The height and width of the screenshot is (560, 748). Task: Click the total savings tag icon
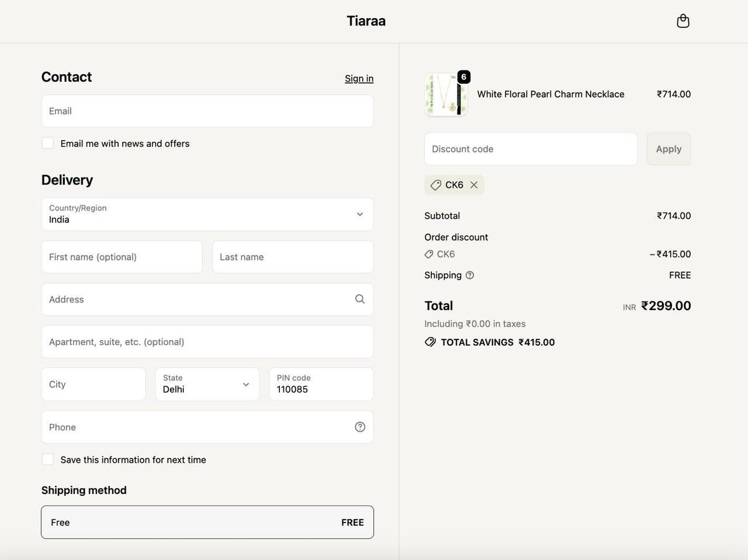(x=430, y=342)
